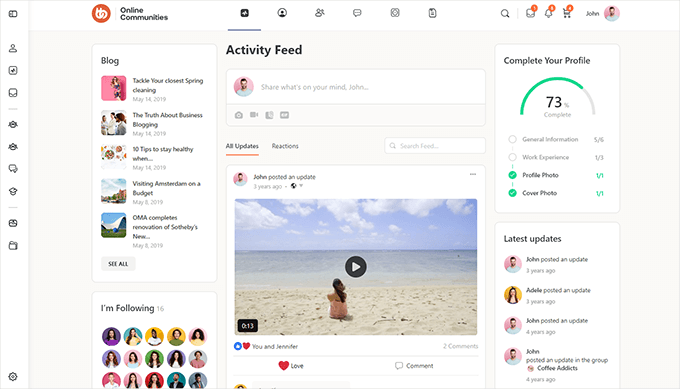Open The Truth About Business Blogging
Viewport: 680px width, 389px height.
pos(167,120)
